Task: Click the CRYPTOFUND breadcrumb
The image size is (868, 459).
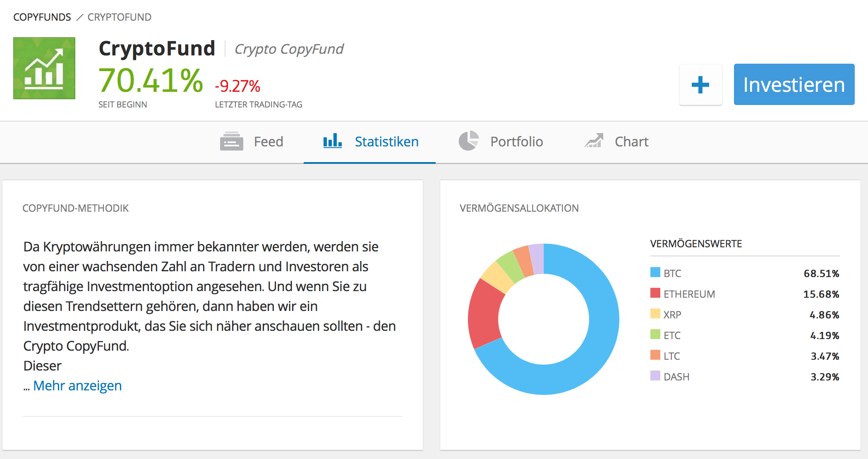Action: [x=120, y=17]
